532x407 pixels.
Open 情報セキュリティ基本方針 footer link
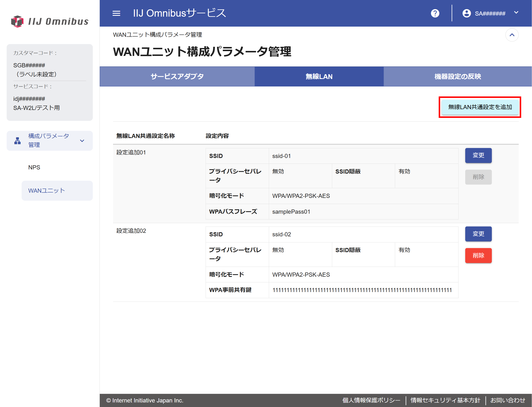(445, 400)
